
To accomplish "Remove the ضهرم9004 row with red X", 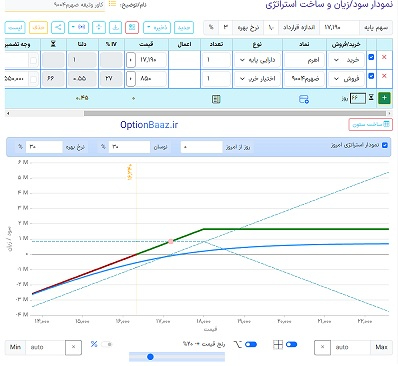I will click(384, 76).
